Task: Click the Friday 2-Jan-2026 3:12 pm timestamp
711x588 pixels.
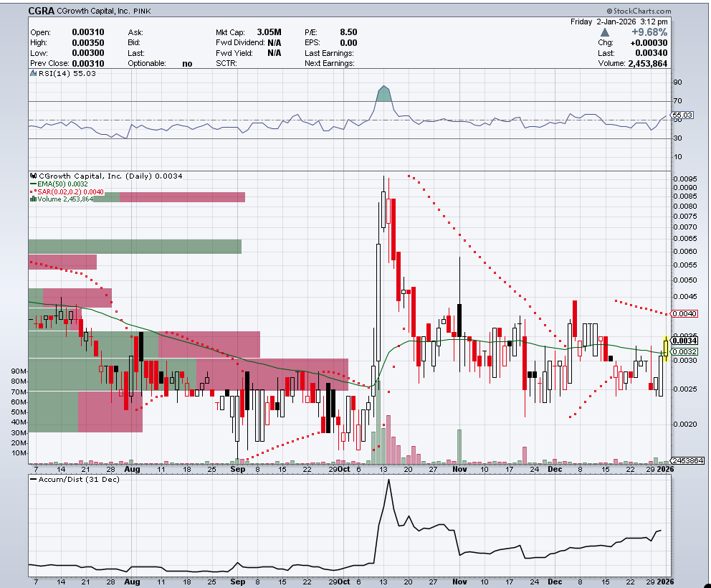Action: point(619,22)
